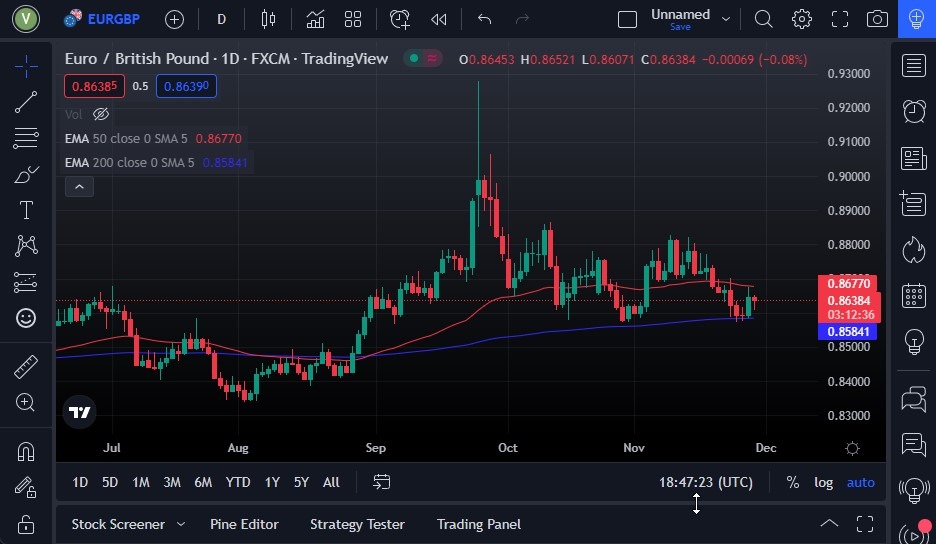Start bar replay mode
The image size is (936, 544).
(439, 20)
